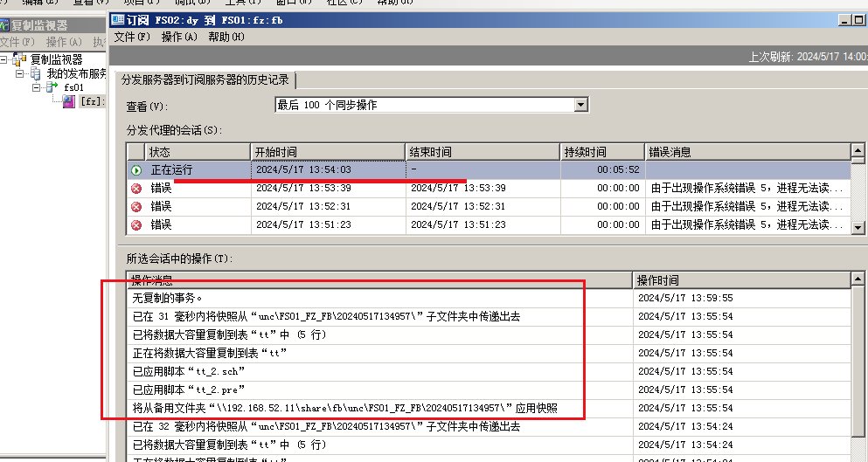Viewport: 868px width, 462px height.
Task: Click scroll-up arrow of the sessions list
Action: click(858, 150)
